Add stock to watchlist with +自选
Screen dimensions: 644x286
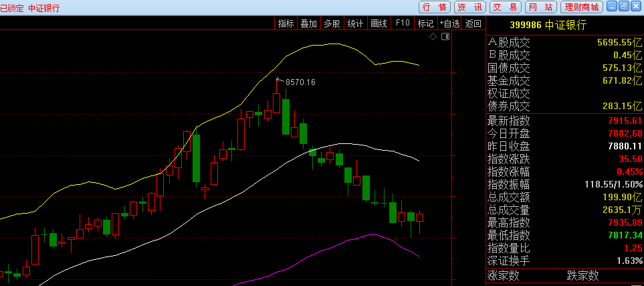point(449,23)
